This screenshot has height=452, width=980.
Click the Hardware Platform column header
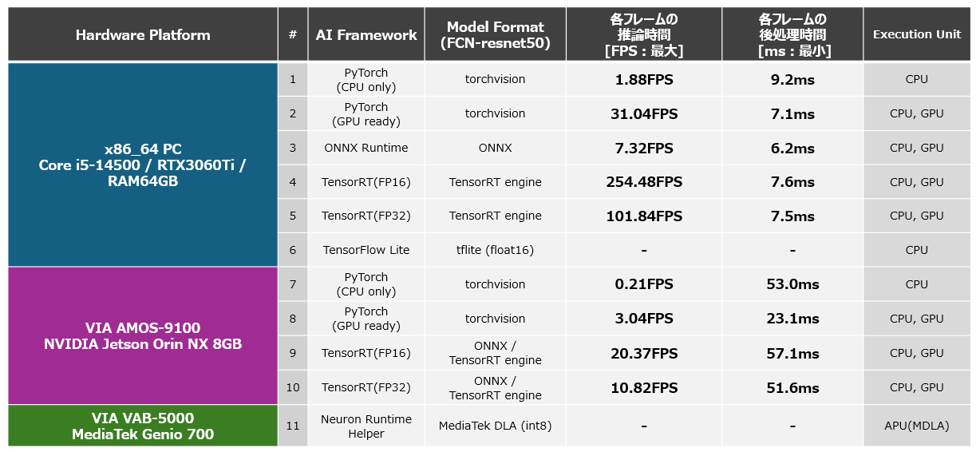(143, 34)
